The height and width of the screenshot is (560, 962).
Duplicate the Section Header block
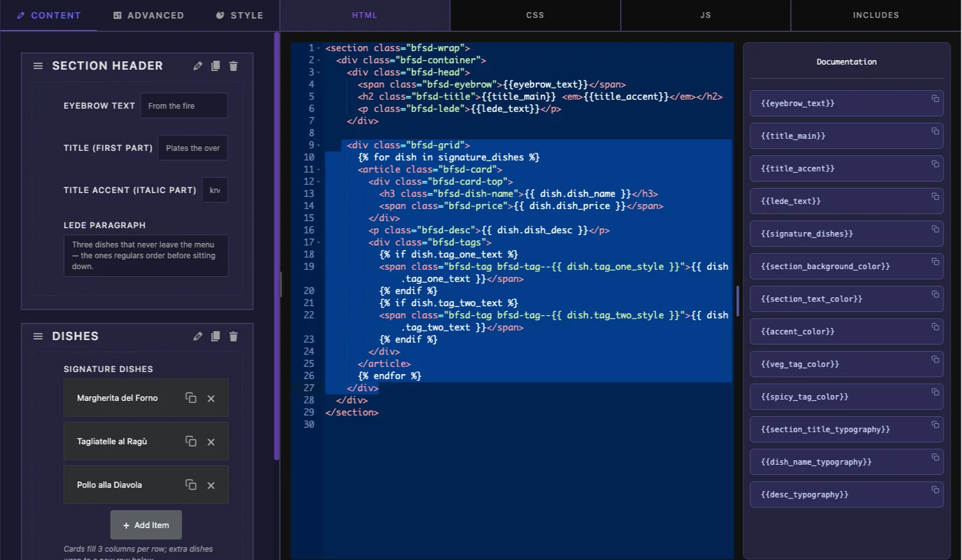216,66
